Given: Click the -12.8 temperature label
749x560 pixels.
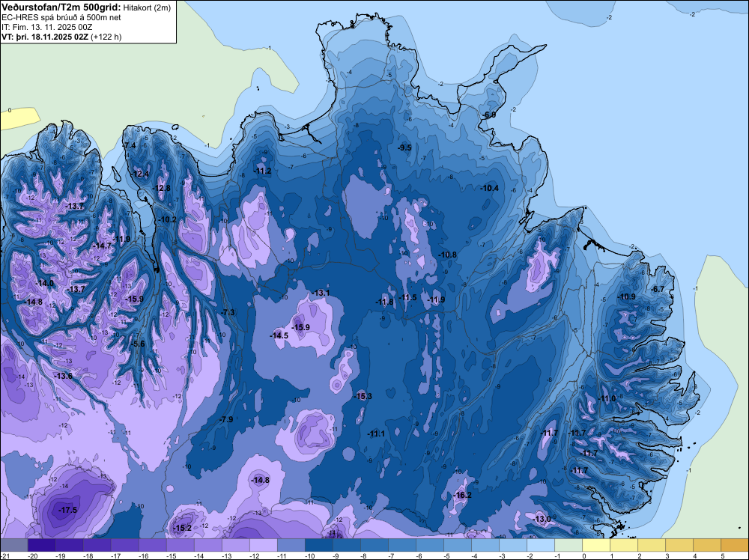Looking at the screenshot, I should pyautogui.click(x=161, y=188).
